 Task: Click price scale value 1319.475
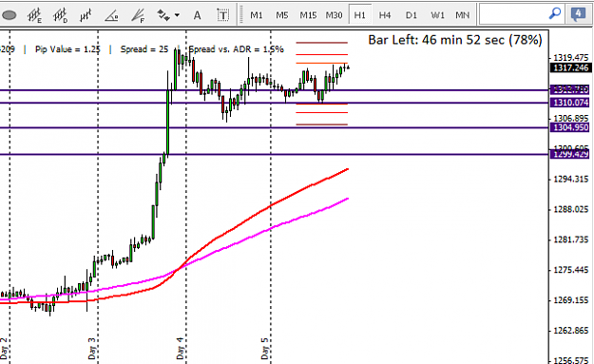571,58
